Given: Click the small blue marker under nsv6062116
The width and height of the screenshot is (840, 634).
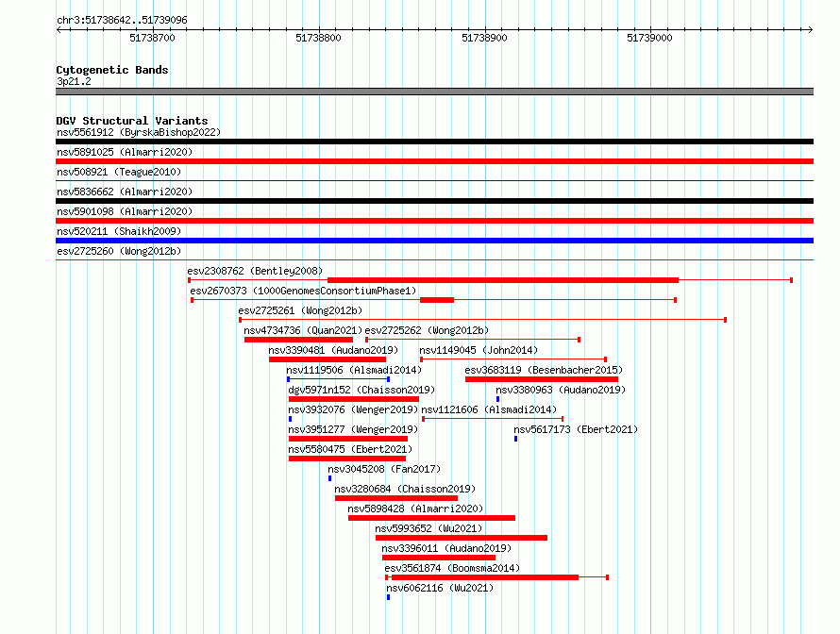Looking at the screenshot, I should [x=389, y=597].
